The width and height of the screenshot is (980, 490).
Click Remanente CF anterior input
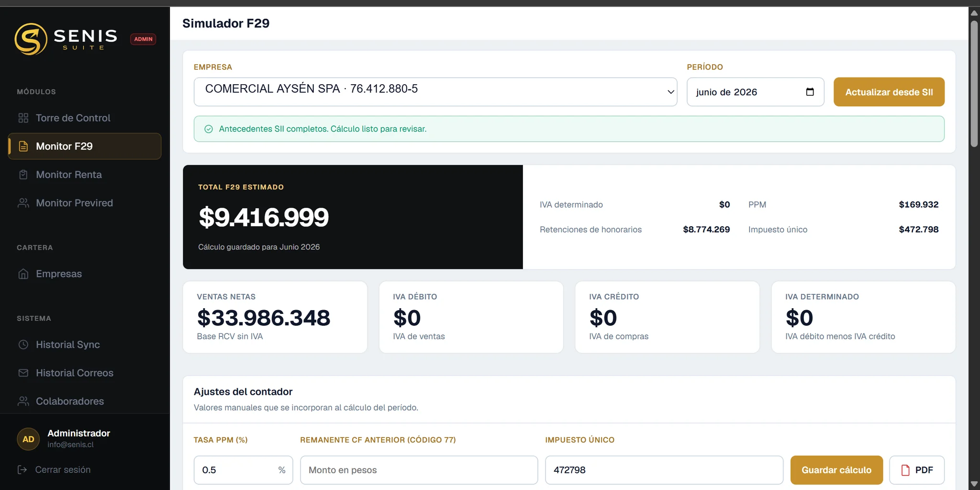[x=419, y=470]
